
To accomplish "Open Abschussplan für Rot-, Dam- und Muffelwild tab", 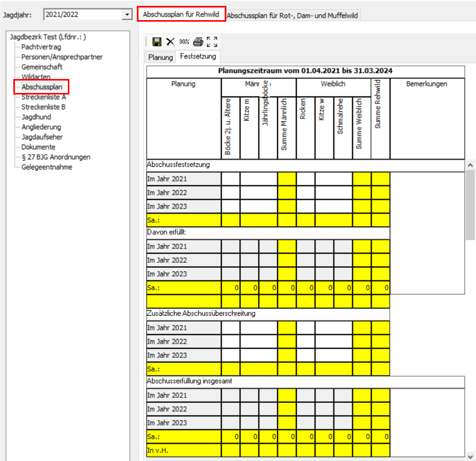I will click(x=292, y=15).
